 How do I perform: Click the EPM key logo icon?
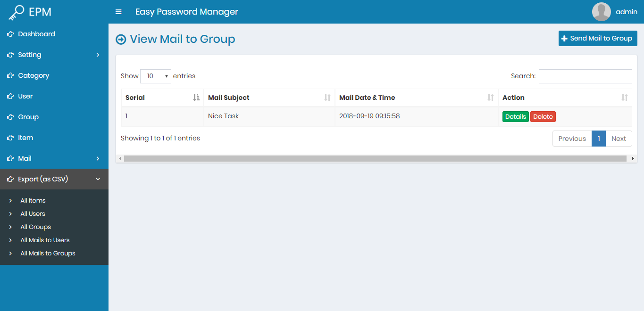click(16, 12)
